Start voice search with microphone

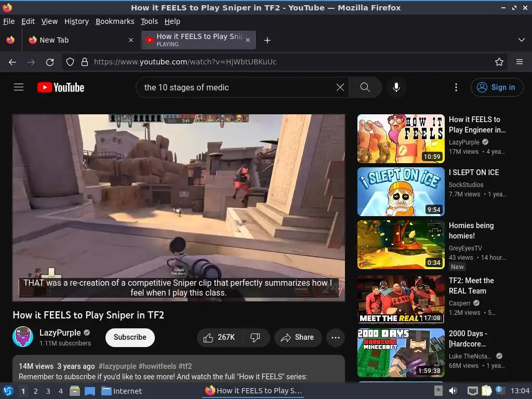[396, 87]
